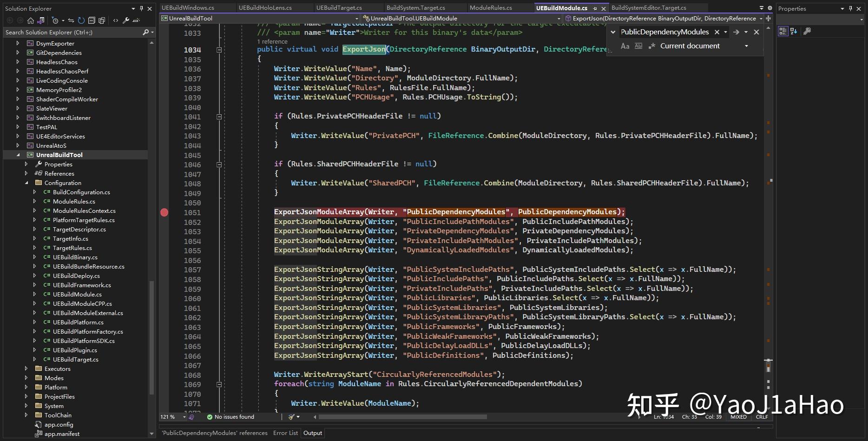Click the Sync with Active Document icon
The width and height of the screenshot is (868, 441).
pos(71,20)
